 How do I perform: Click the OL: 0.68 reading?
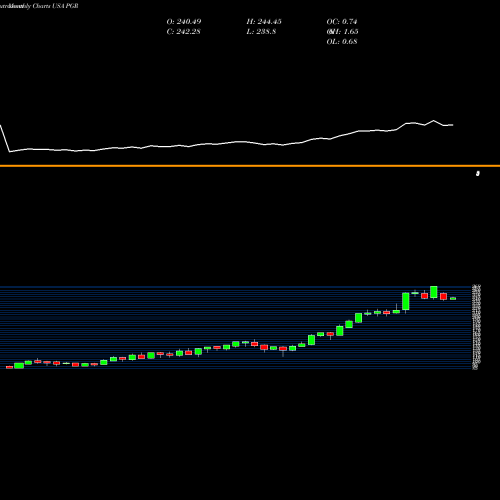pyautogui.click(x=342, y=42)
